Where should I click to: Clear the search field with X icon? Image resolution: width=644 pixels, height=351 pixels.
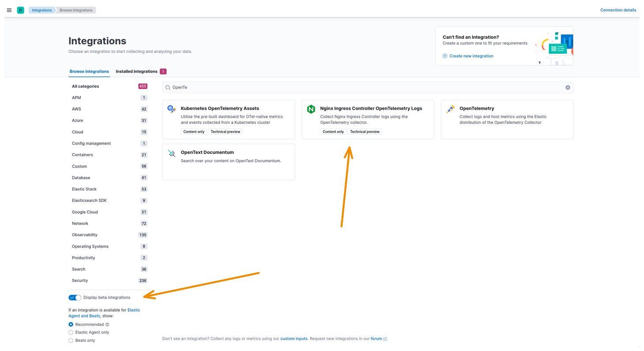568,87
